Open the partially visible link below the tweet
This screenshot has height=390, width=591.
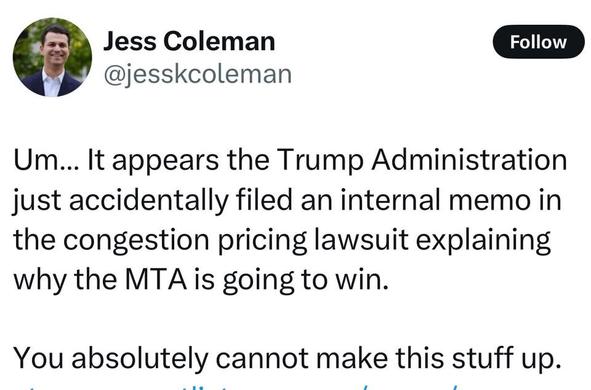coord(241,386)
